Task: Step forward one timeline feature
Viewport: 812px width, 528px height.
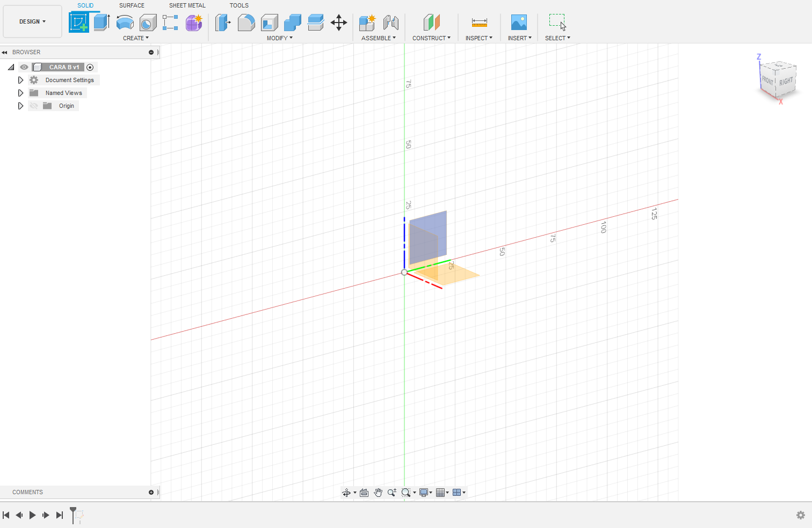Action: pyautogui.click(x=46, y=515)
